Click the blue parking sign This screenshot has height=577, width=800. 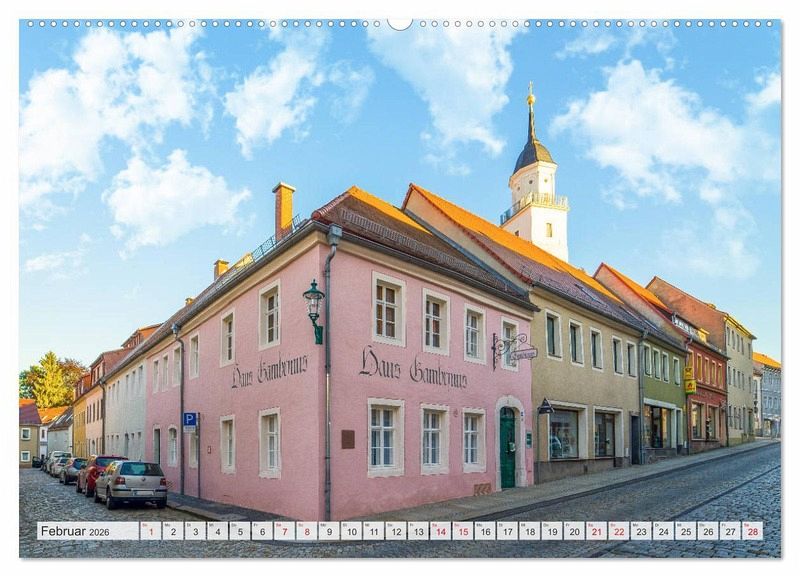click(189, 421)
